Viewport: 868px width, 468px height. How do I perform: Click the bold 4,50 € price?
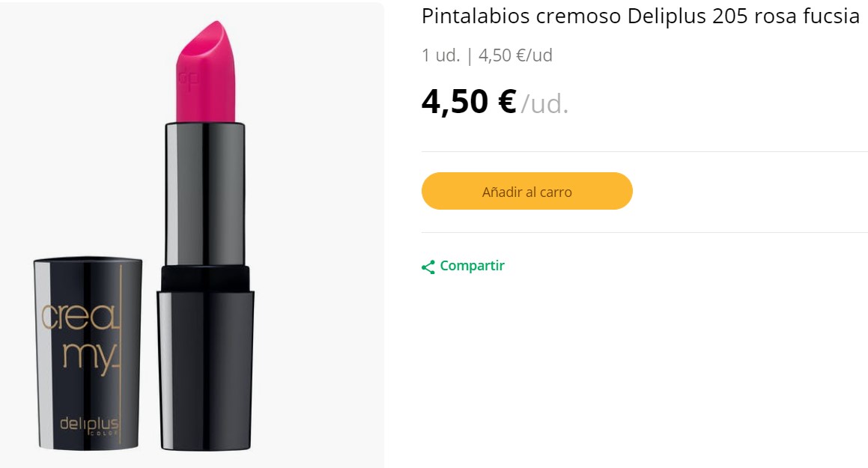(x=469, y=102)
